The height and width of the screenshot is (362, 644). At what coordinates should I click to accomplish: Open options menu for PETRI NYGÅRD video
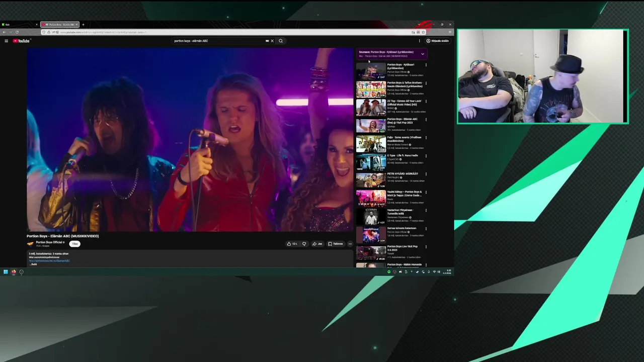(426, 174)
